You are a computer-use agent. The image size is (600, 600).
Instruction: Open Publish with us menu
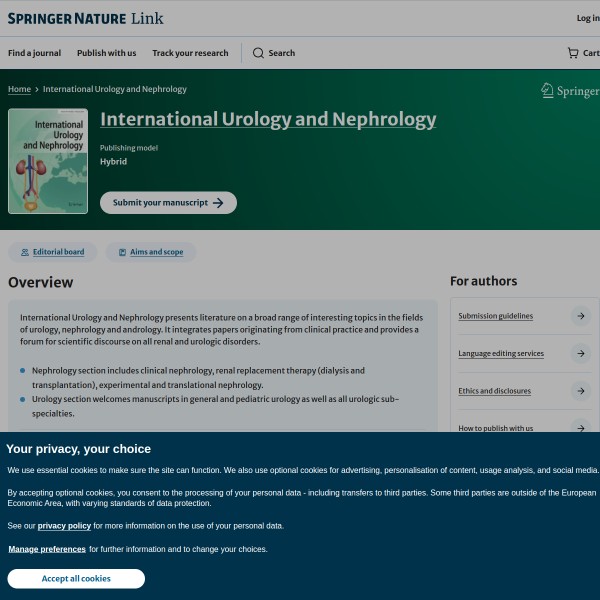click(106, 53)
